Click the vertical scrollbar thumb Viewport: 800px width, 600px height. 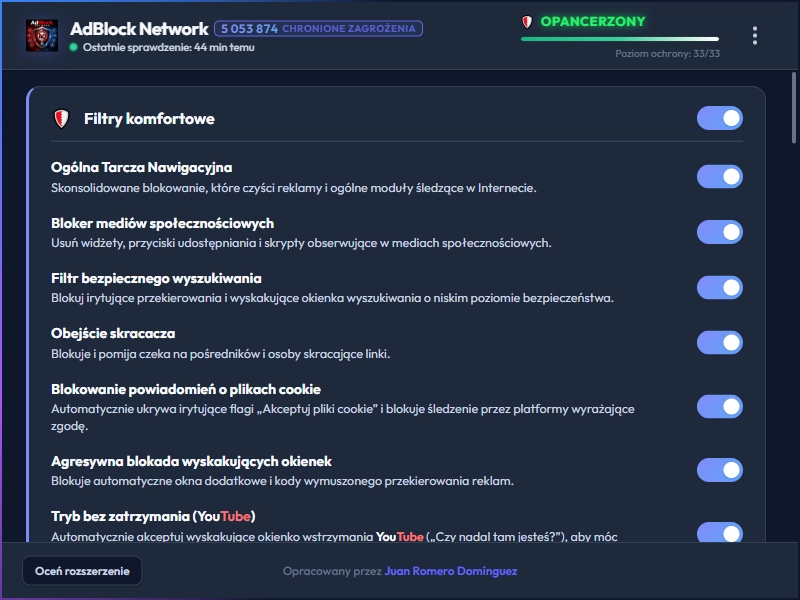click(x=793, y=108)
